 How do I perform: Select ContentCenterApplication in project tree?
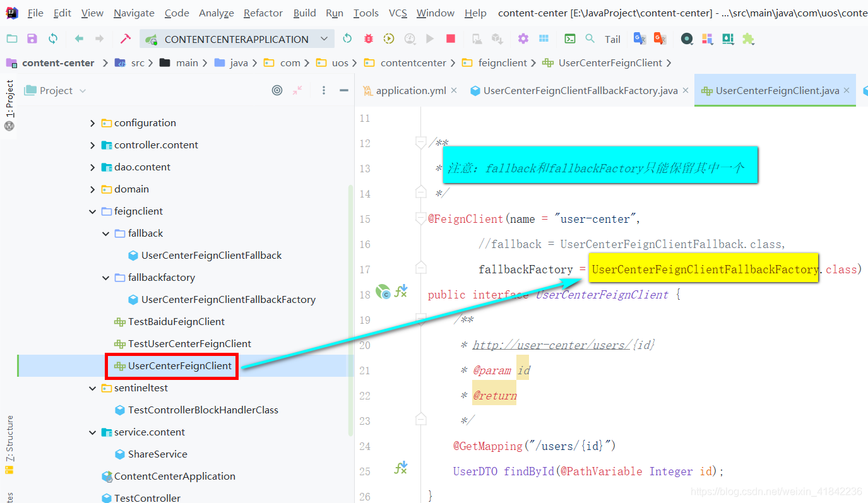pyautogui.click(x=174, y=476)
